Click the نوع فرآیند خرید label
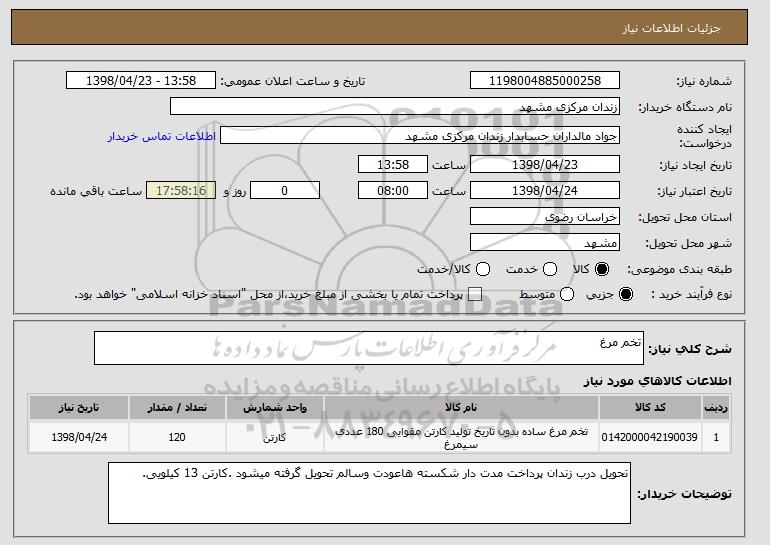 point(691,294)
